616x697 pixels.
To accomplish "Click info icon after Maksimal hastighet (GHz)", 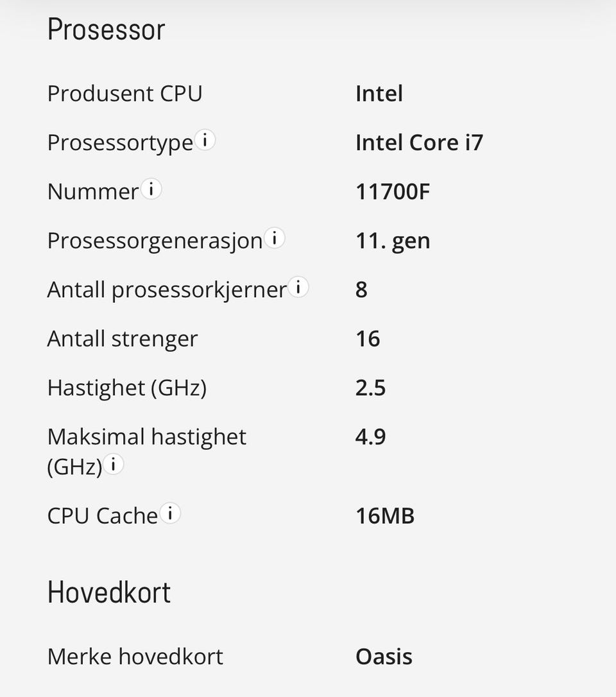I will 114,465.
